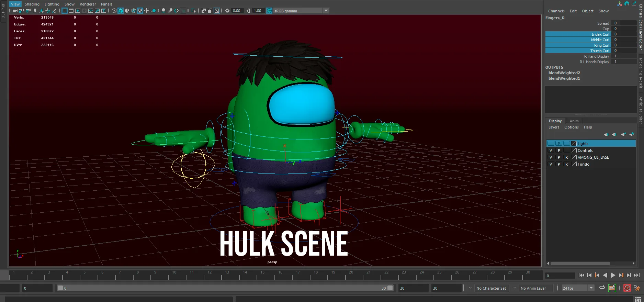Image resolution: width=644 pixels, height=302 pixels.
Task: Open the Panels menu
Action: click(x=106, y=4)
